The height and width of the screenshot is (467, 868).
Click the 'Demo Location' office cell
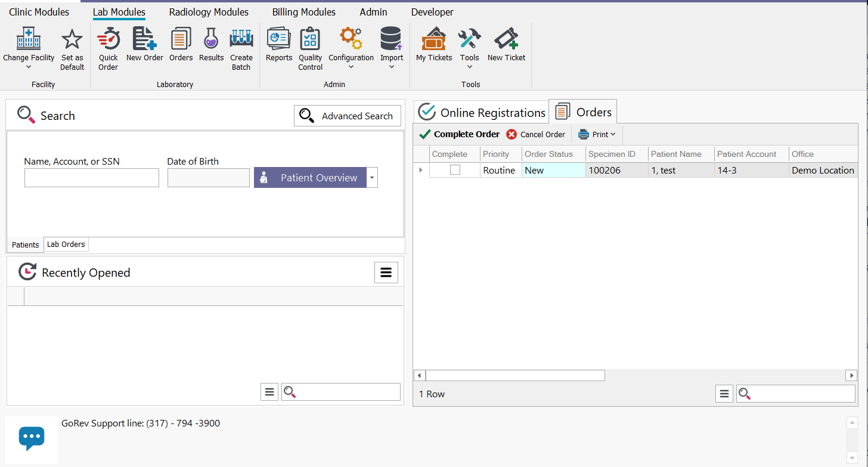coord(823,170)
